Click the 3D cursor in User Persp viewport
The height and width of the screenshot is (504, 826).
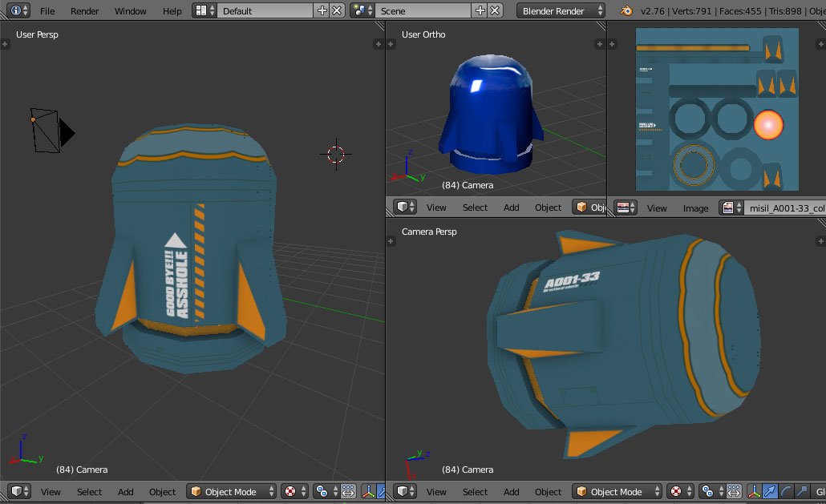pyautogui.click(x=336, y=154)
